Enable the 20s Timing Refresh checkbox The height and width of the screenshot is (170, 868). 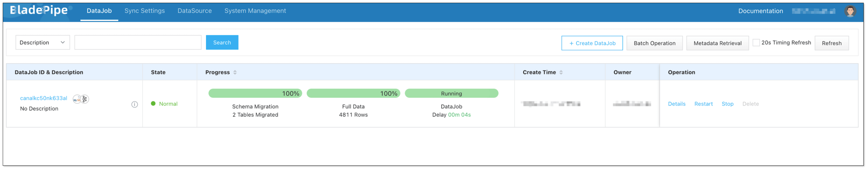point(756,42)
